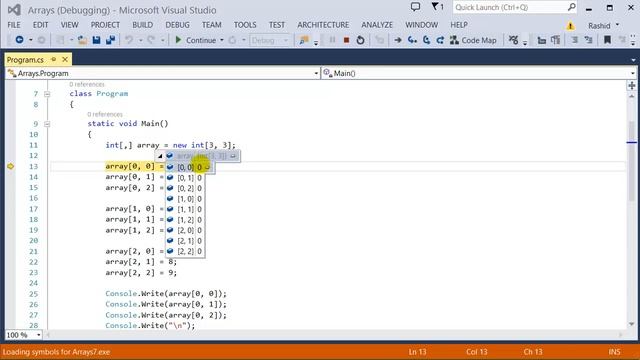This screenshot has width=640, height=360.
Task: Open the TEAM menu
Action: pos(211,25)
